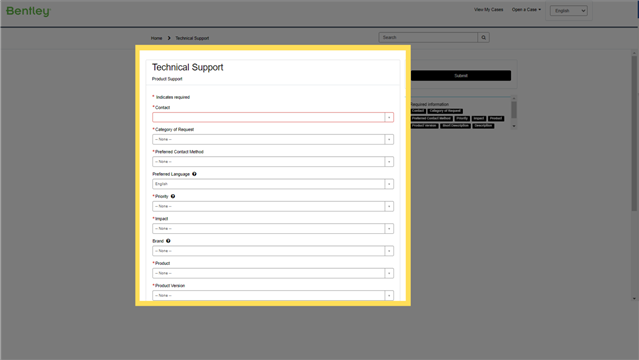Click the black Submit button

(461, 75)
